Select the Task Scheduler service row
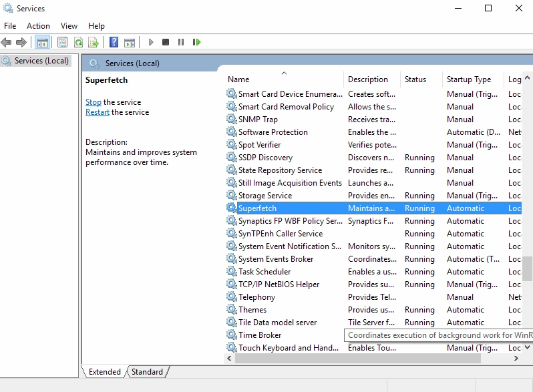The height and width of the screenshot is (392, 533). tap(373, 272)
